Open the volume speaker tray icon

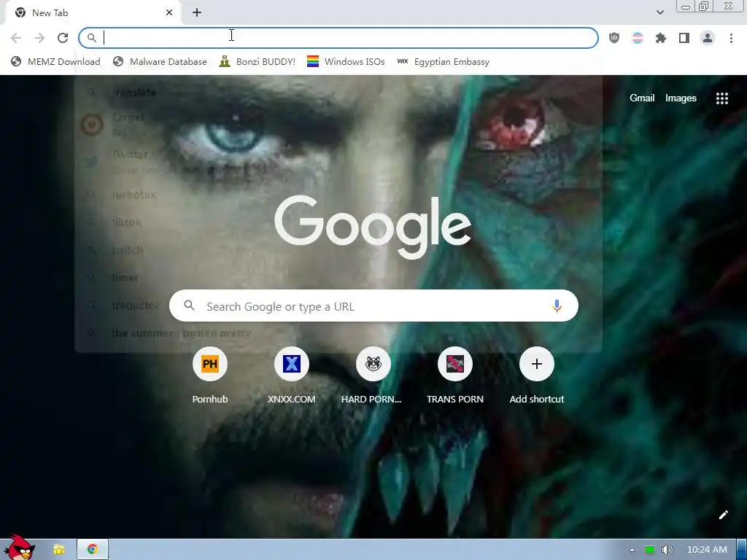667,550
